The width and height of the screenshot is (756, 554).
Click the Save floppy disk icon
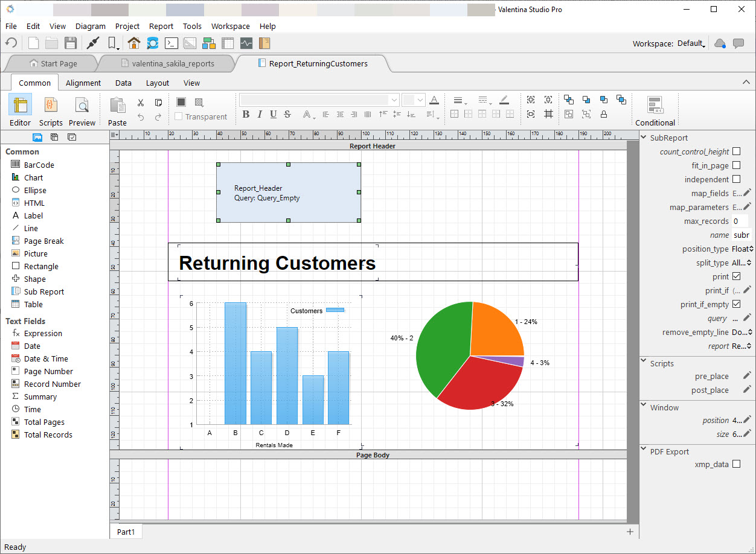click(x=71, y=43)
